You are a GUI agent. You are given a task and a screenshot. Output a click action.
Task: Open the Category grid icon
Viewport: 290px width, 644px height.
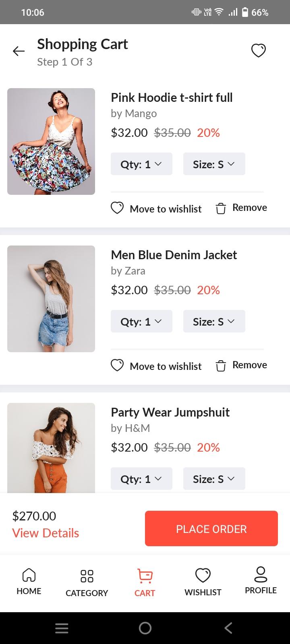87,576
